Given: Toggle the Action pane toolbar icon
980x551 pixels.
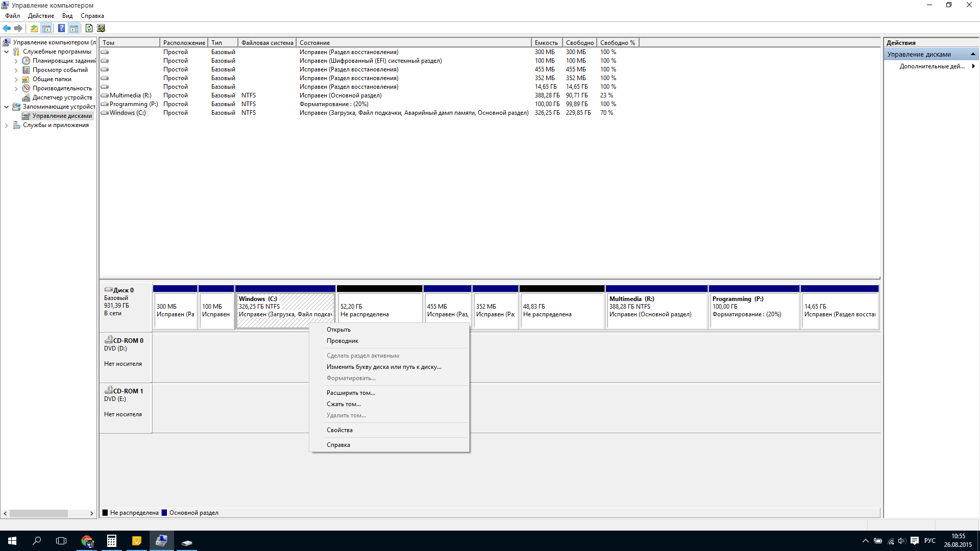Looking at the screenshot, I should point(74,29).
